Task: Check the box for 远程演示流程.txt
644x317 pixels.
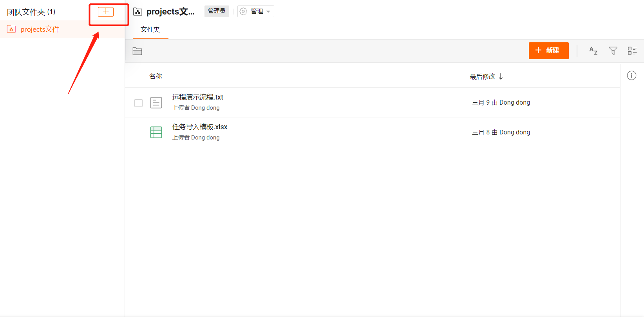Action: (x=138, y=103)
